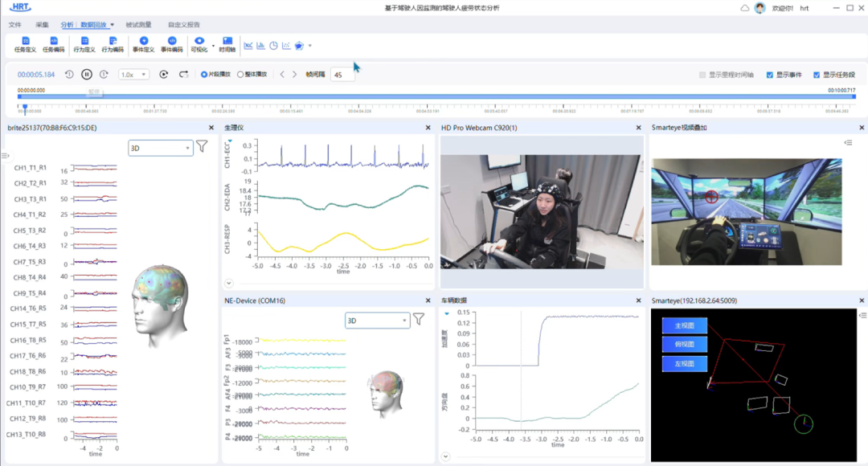The width and height of the screenshot is (868, 466).
Task: Toggle the loop repeat icon
Action: [x=184, y=74]
